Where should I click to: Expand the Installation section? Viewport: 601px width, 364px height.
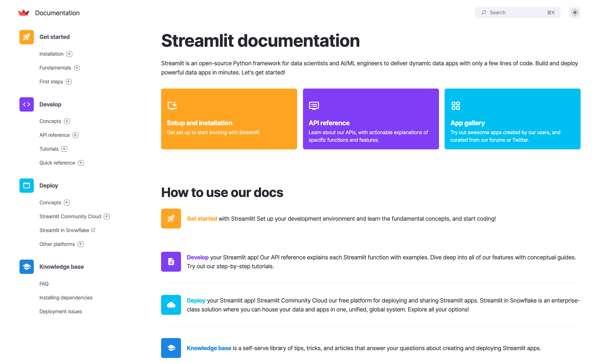[69, 54]
